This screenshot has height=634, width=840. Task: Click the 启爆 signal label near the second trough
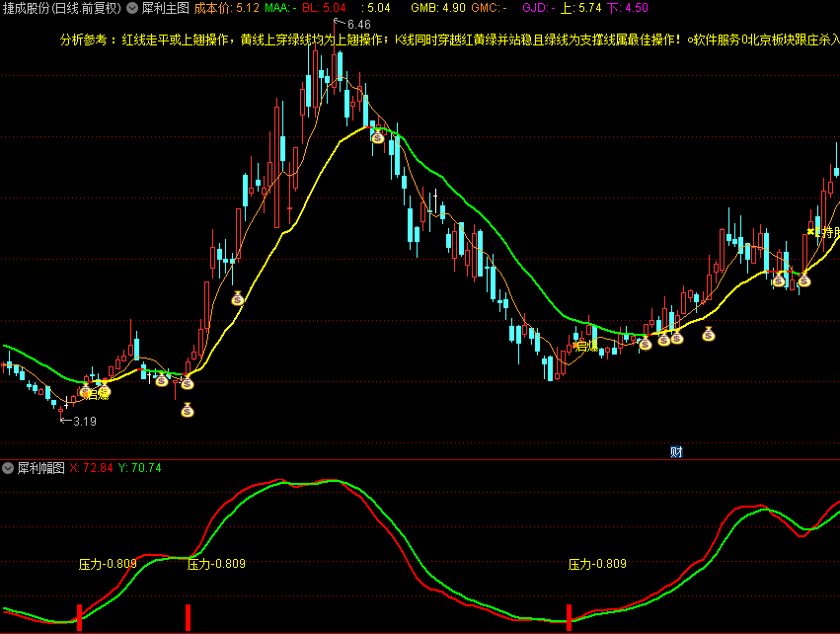point(586,346)
